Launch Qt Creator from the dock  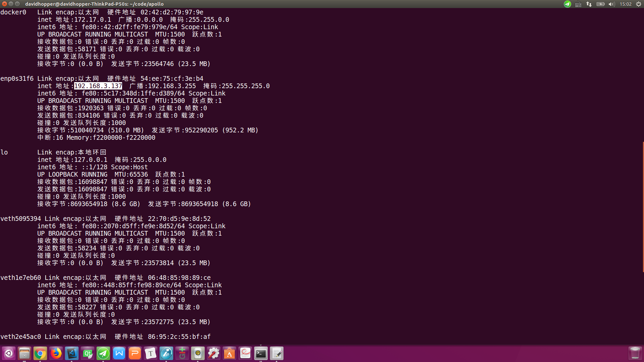pyautogui.click(x=88, y=353)
